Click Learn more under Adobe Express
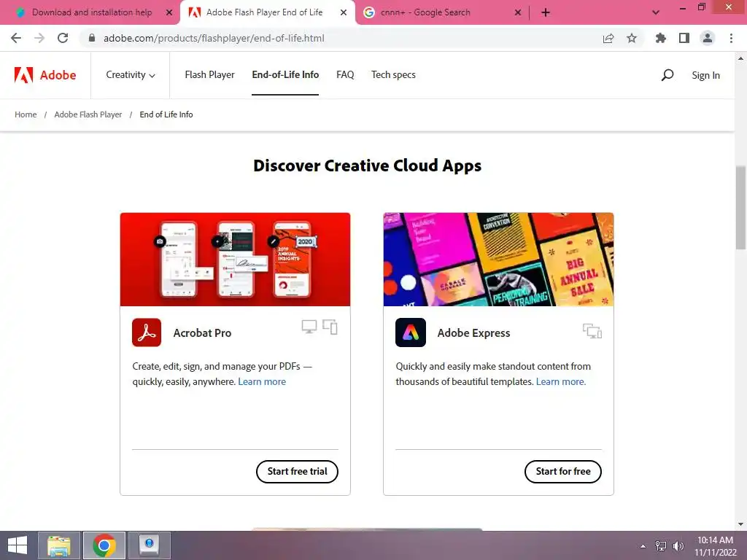 click(561, 381)
